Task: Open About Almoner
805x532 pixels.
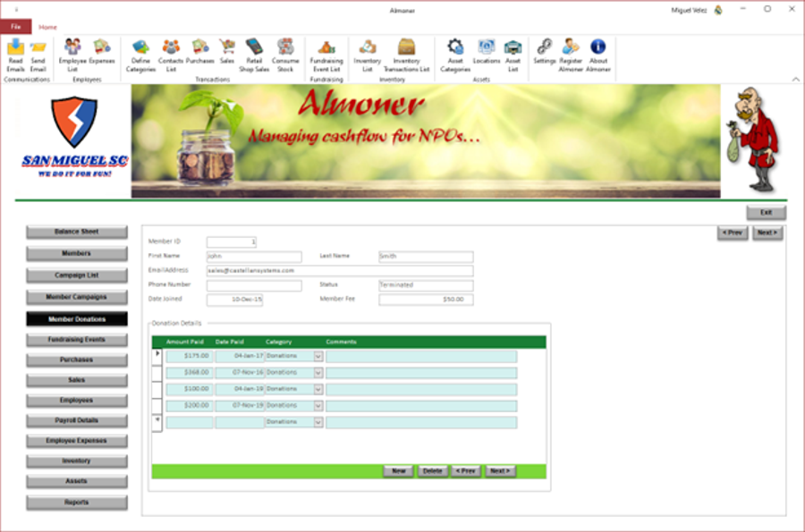Action: click(598, 55)
